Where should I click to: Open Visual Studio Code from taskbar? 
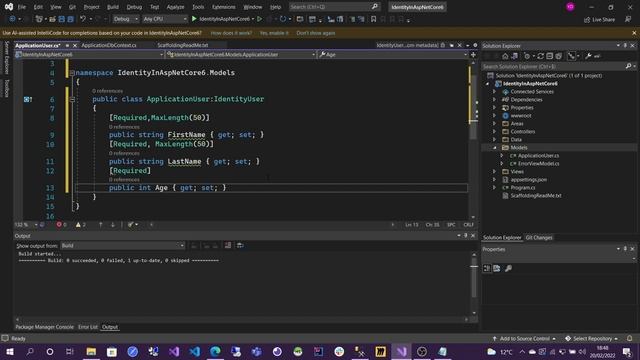tap(195, 351)
